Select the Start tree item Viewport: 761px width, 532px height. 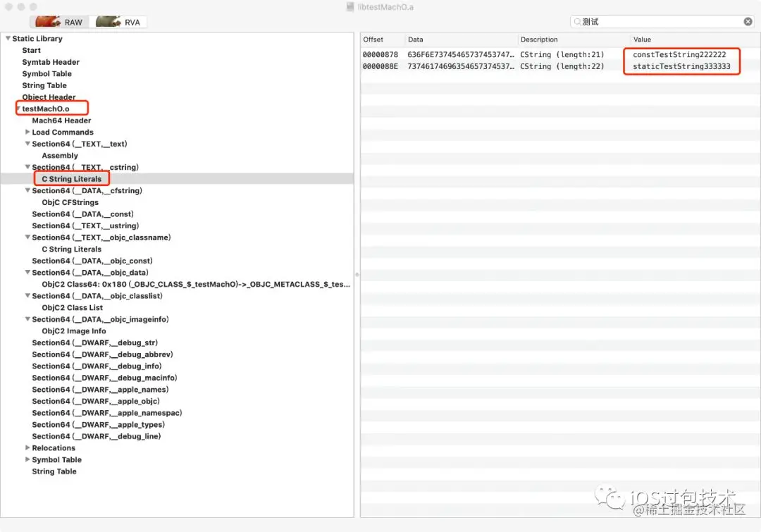click(32, 51)
